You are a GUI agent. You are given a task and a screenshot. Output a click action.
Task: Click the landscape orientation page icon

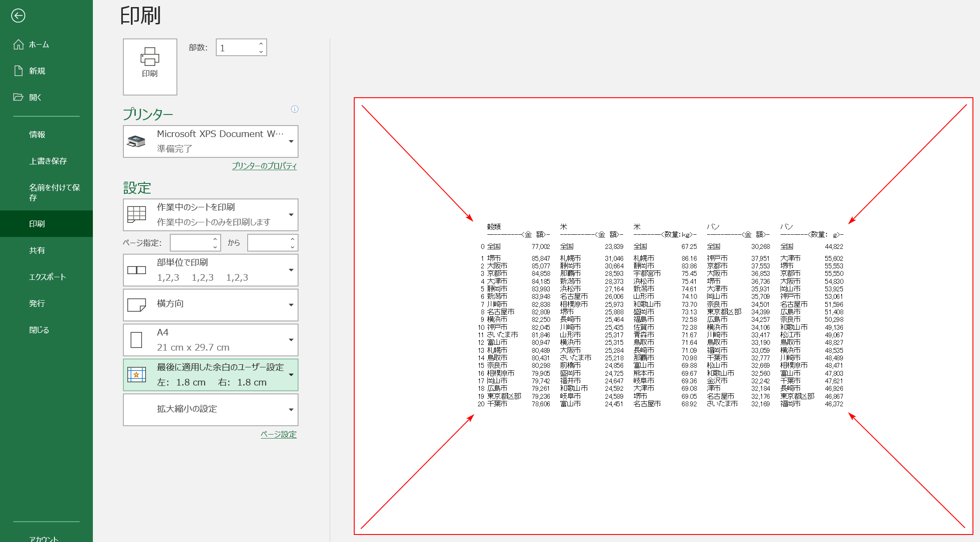(137, 305)
